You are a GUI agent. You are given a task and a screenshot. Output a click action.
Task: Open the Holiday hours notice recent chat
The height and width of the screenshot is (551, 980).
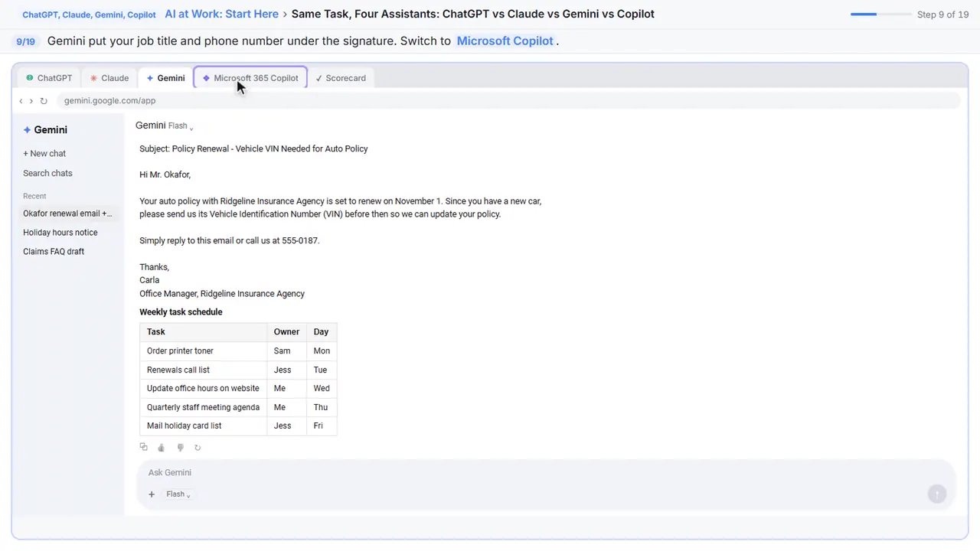click(60, 233)
